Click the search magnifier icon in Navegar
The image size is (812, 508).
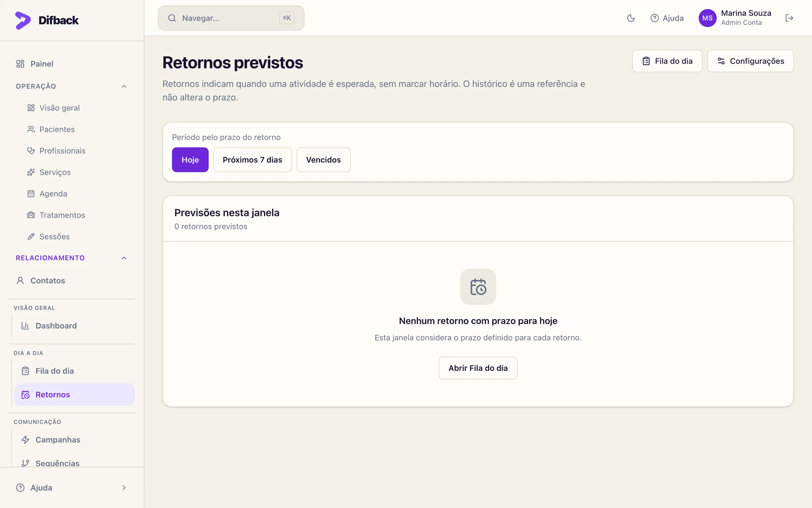pos(172,18)
